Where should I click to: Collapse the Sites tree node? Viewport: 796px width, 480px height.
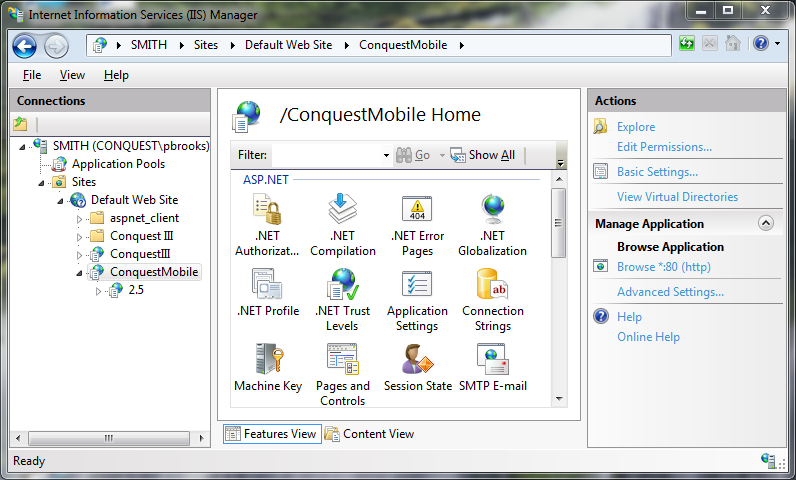coord(41,183)
